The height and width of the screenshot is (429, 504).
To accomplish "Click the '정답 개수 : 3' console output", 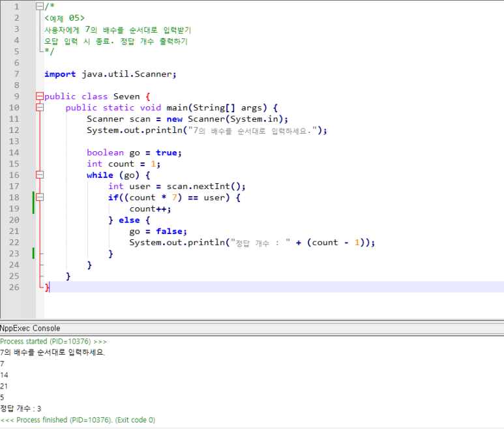I will coord(21,409).
